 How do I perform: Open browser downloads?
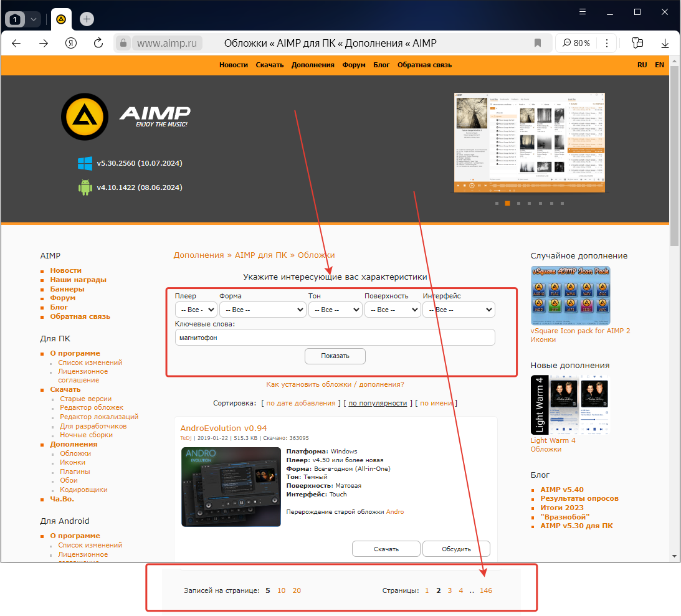pyautogui.click(x=665, y=43)
